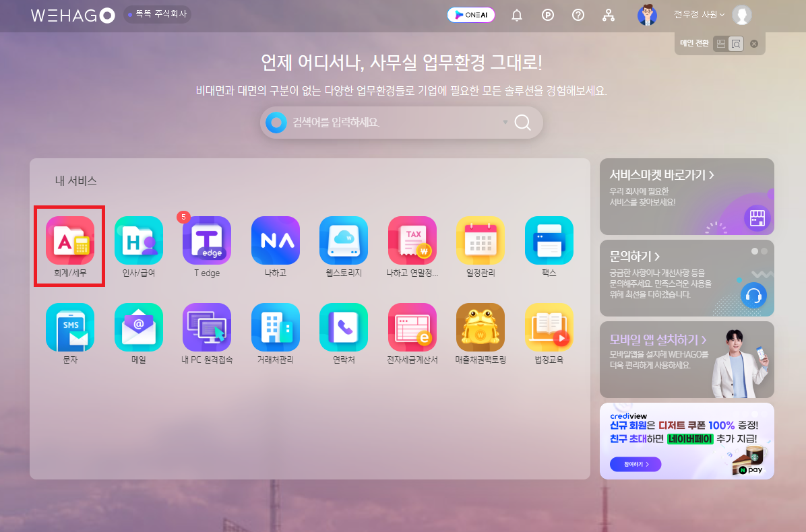This screenshot has width=806, height=532.
Task: Click the 참여하기 button on crediview banner
Action: (x=636, y=464)
